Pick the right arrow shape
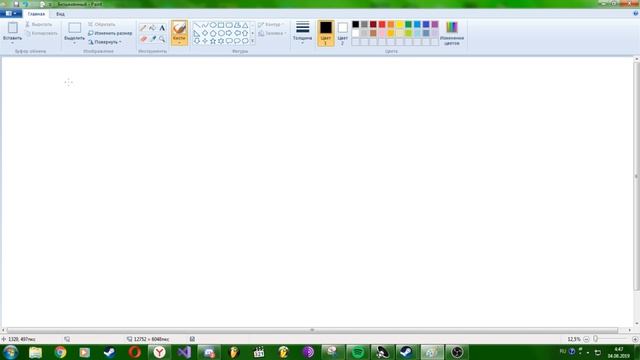640x360 pixels. [x=229, y=33]
